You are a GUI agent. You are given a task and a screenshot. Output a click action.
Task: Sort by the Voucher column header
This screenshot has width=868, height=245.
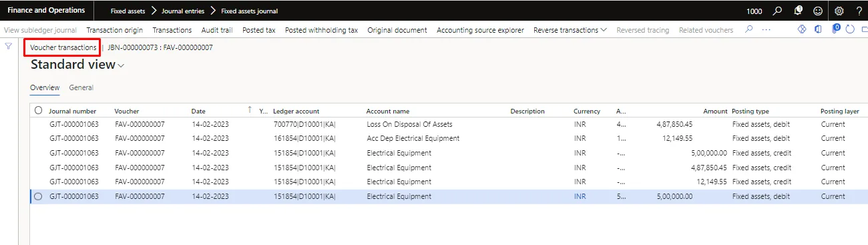tap(127, 111)
